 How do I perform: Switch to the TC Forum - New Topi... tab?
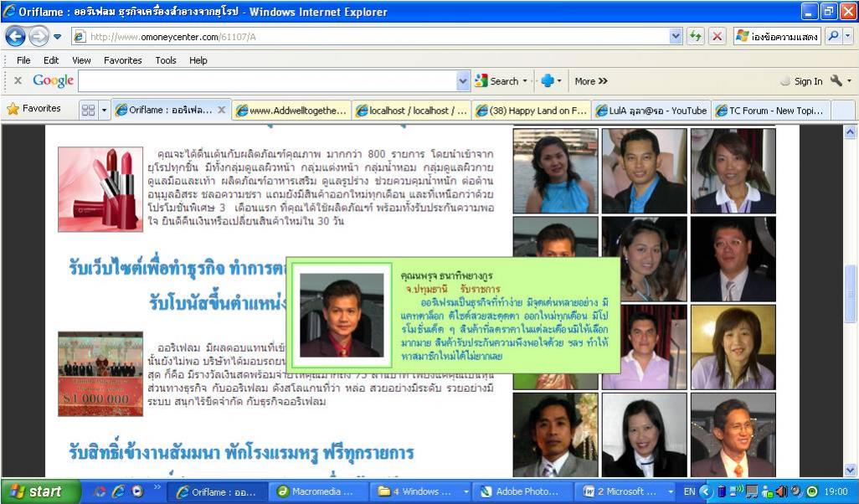(x=771, y=111)
